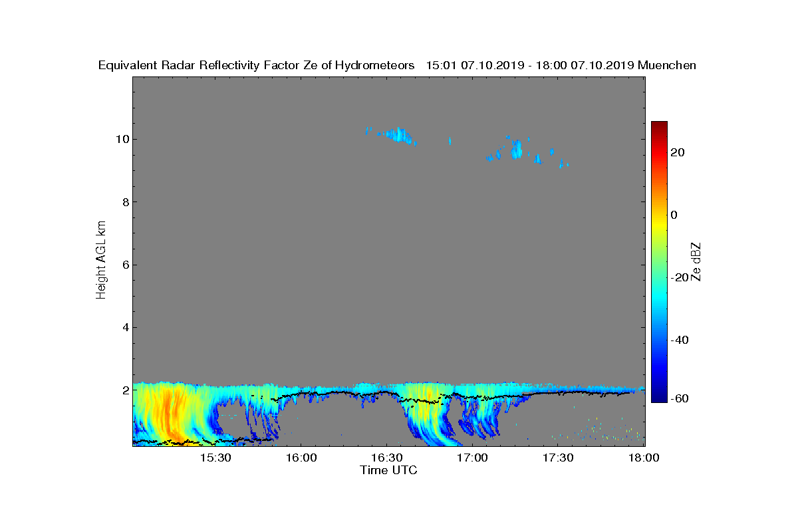Click the plot title 'Equivalent Radar Reflectivity Factor Ze of Hydrometeors'
The width and height of the screenshot is (798, 532).
pyautogui.click(x=257, y=66)
